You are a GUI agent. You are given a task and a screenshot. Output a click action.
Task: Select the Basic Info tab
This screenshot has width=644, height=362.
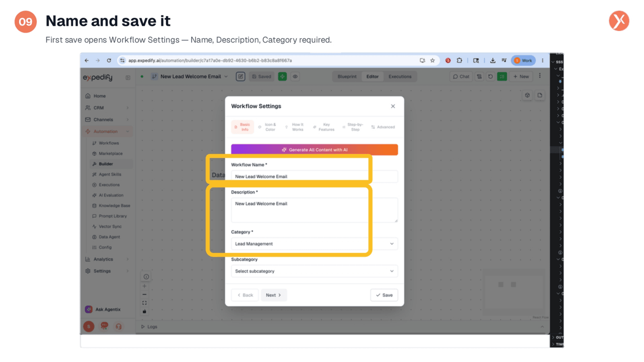click(x=242, y=127)
